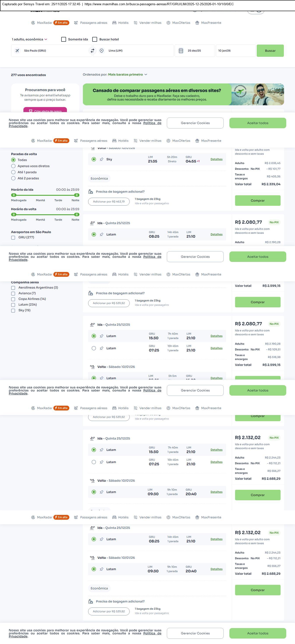Click the swap origin and destination icon
The height and width of the screenshot is (644, 295).
click(92, 51)
